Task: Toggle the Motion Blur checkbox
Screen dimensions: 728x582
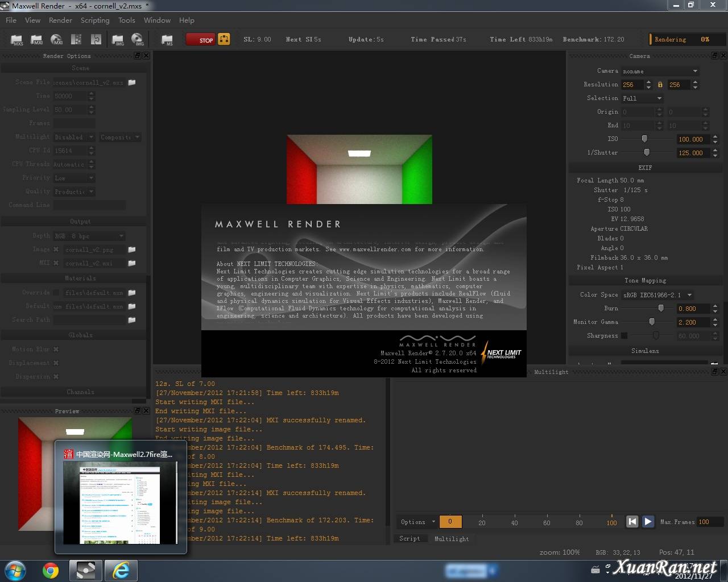Action: point(56,350)
